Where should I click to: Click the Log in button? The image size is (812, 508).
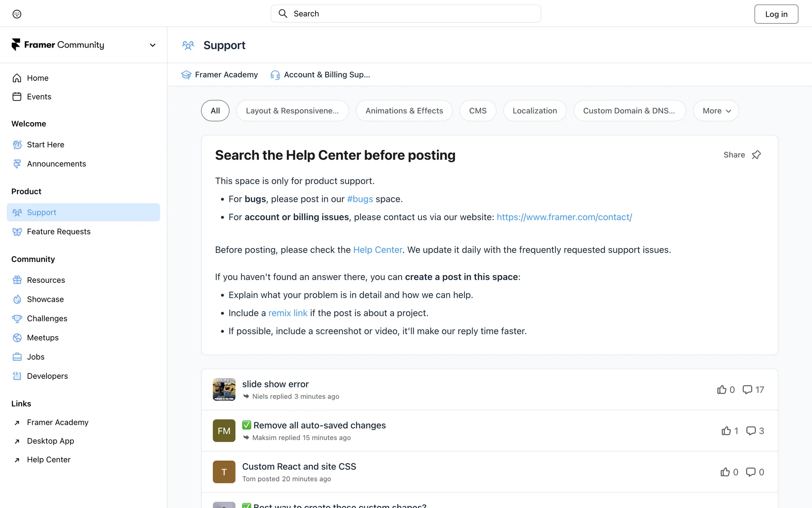(x=776, y=14)
